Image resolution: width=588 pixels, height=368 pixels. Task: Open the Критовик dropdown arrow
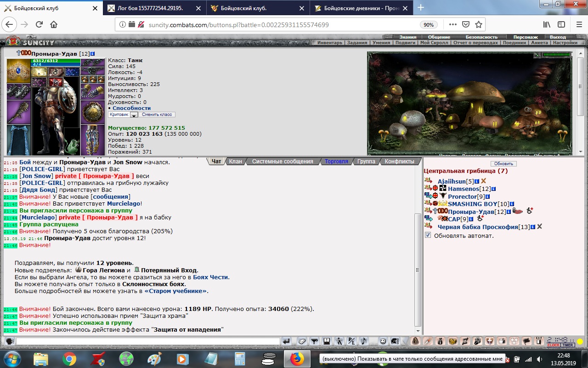[x=134, y=115]
